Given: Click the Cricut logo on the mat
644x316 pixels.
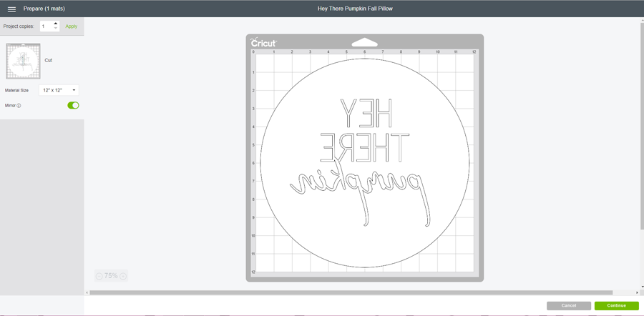Looking at the screenshot, I should pos(263,42).
